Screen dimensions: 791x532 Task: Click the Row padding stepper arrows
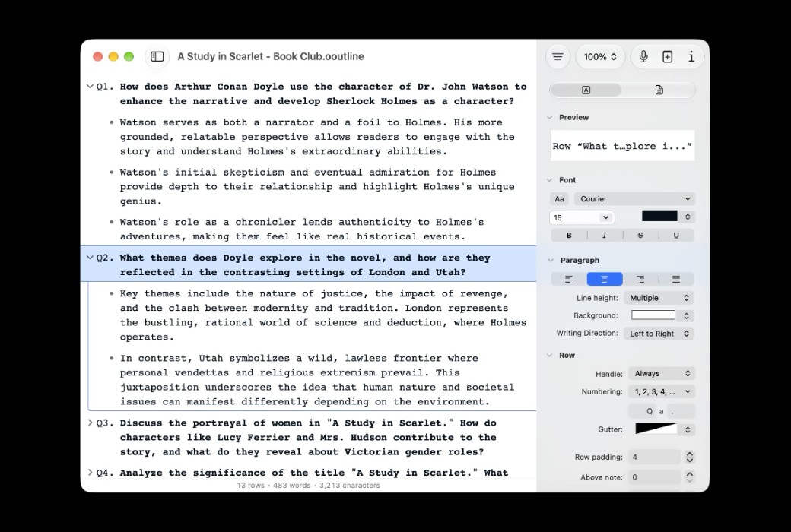pyautogui.click(x=689, y=457)
